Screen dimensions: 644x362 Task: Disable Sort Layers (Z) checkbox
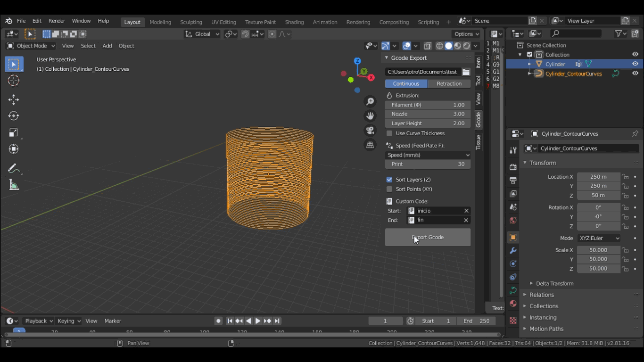(x=389, y=180)
